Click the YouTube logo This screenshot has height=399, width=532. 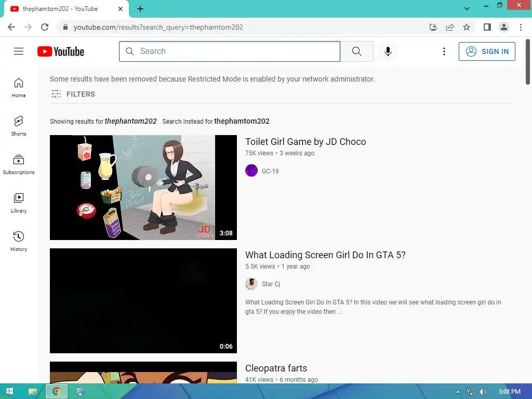[61, 51]
